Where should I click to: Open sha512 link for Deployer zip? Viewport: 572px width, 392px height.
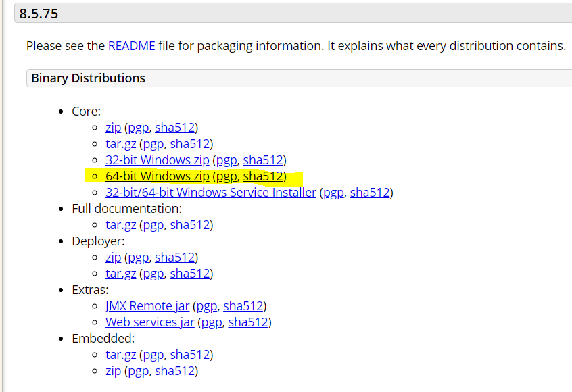(174, 258)
